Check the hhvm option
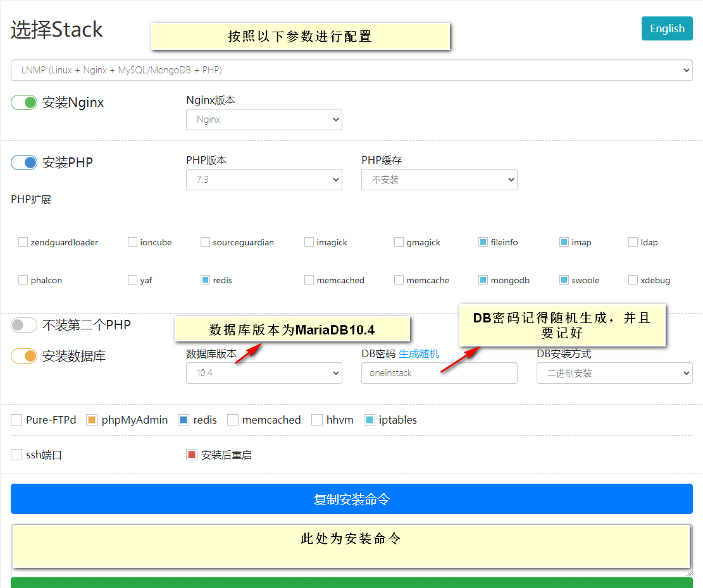The height and width of the screenshot is (588, 703). (x=317, y=420)
